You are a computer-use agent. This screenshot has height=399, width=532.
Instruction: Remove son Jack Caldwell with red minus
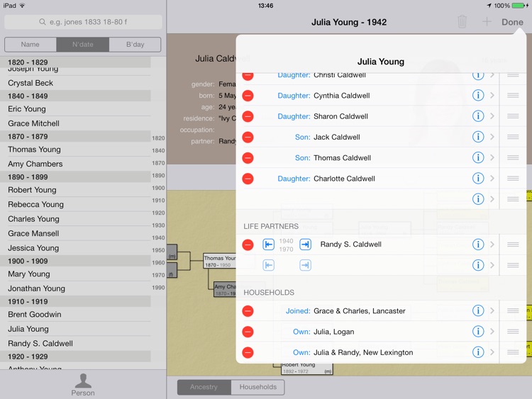248,137
